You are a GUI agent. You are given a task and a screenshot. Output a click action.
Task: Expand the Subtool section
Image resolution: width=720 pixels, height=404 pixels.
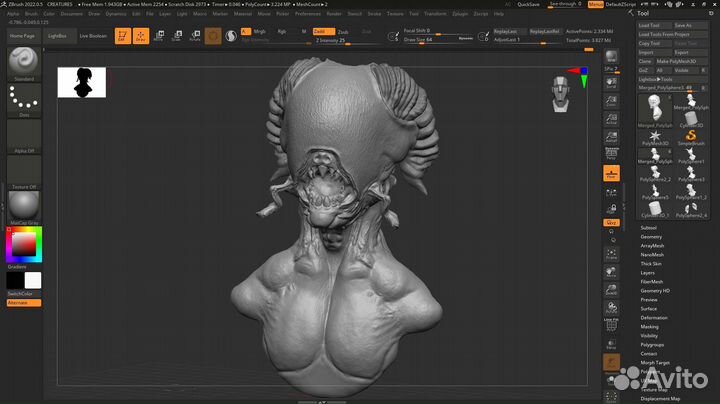648,228
